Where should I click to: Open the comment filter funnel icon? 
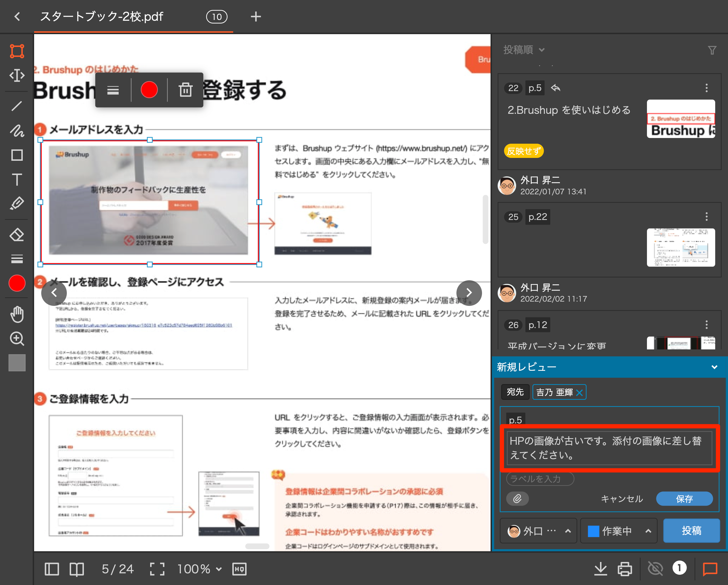(712, 50)
